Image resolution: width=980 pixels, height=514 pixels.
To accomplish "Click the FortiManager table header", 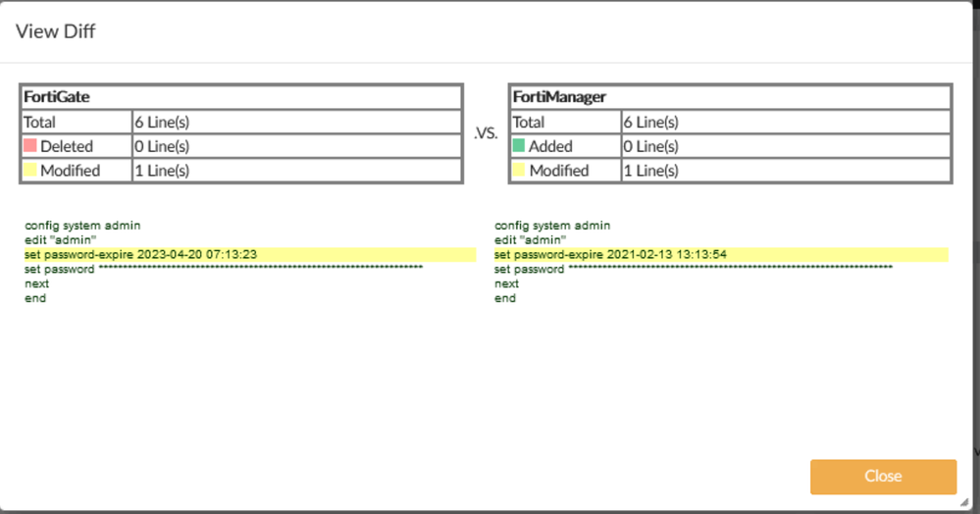I will coord(730,97).
